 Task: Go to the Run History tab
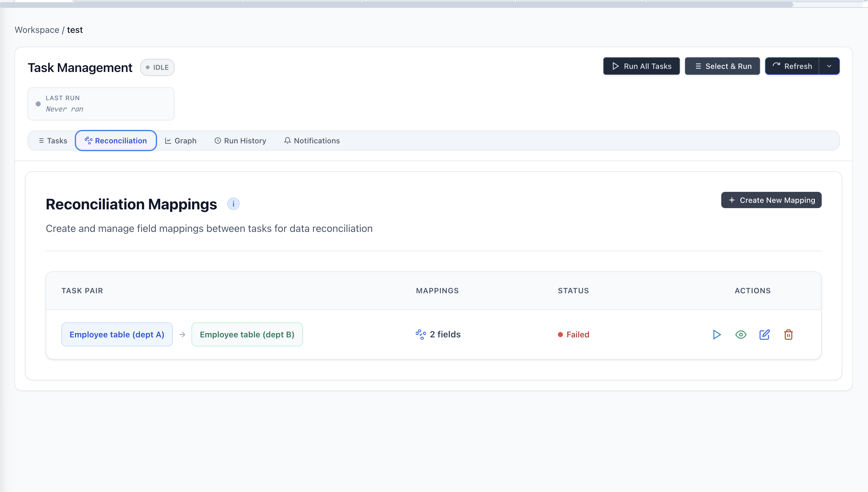[241, 141]
